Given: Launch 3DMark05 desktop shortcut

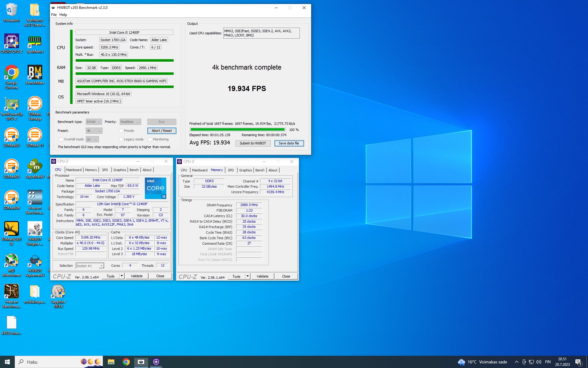Looking at the screenshot, I should pyautogui.click(x=11, y=169).
